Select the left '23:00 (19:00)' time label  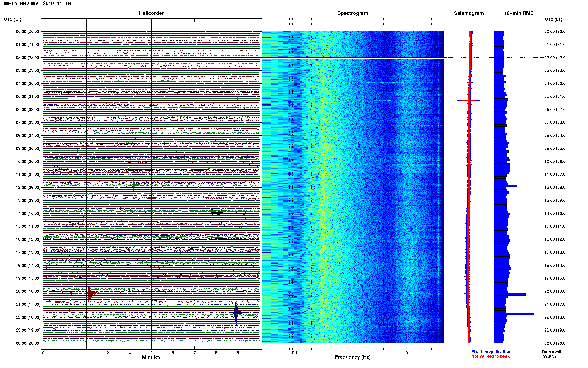(28, 330)
